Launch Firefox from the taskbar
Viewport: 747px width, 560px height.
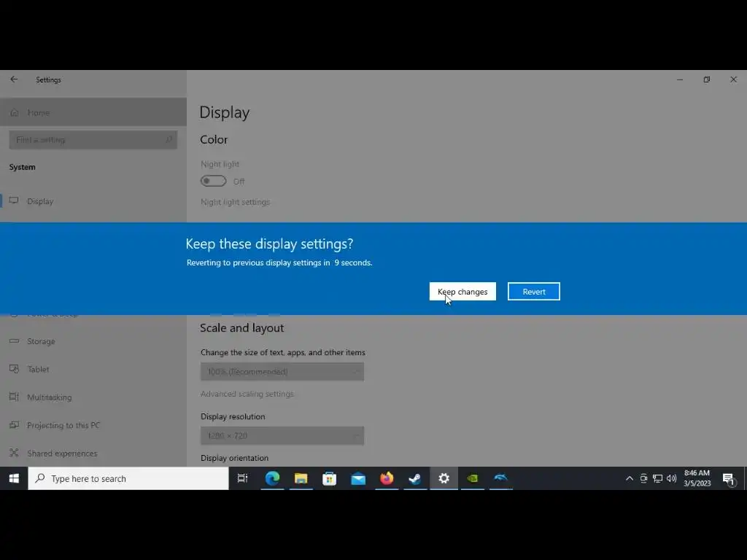[387, 478]
